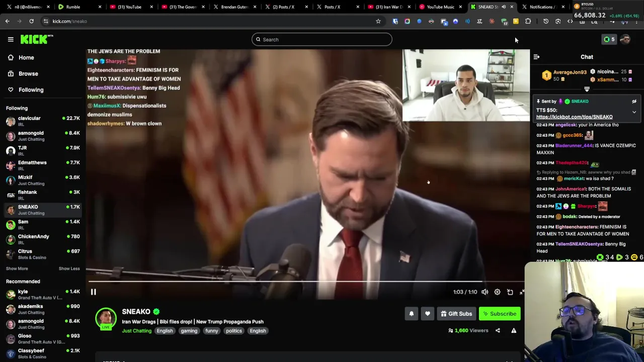Open the browser Extensions puzzle icon
Image resolution: width=644 pixels, height=362 pixels.
[x=528, y=21]
